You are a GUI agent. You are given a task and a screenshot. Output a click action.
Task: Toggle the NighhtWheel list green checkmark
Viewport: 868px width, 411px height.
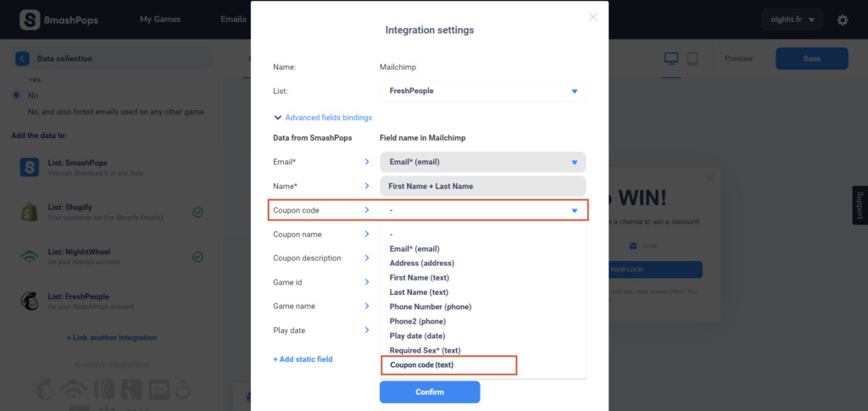pyautogui.click(x=198, y=257)
